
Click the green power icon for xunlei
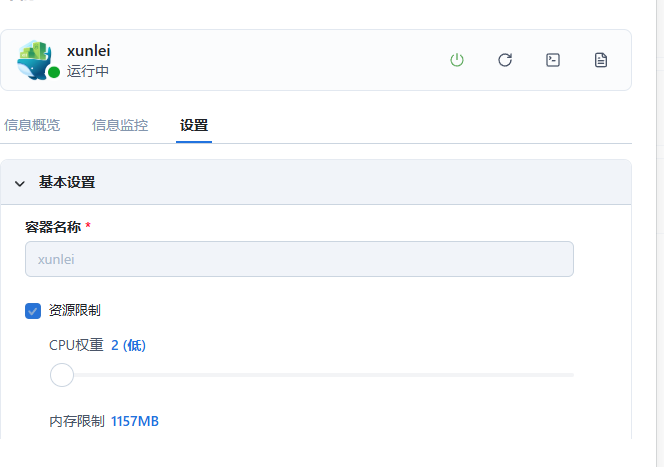click(x=457, y=60)
